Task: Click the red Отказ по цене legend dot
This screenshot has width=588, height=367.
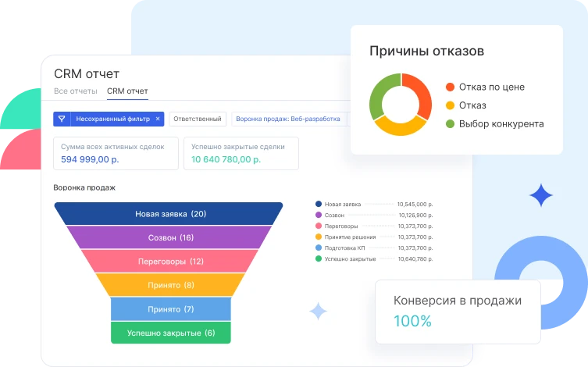Action: [x=450, y=87]
